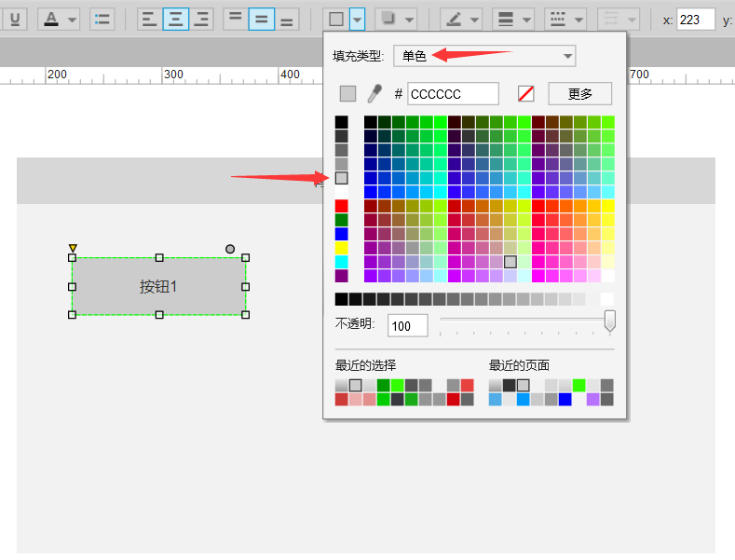Toggle center horizontal text alignment
This screenshot has width=735, height=560.
point(176,20)
